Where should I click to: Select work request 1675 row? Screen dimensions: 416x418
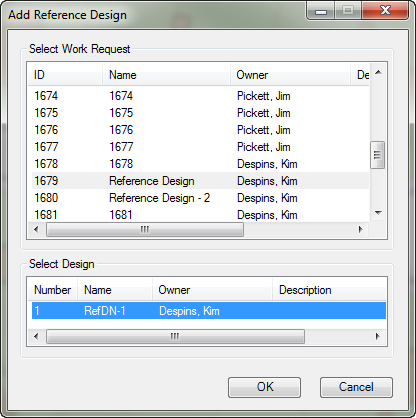(x=200, y=113)
